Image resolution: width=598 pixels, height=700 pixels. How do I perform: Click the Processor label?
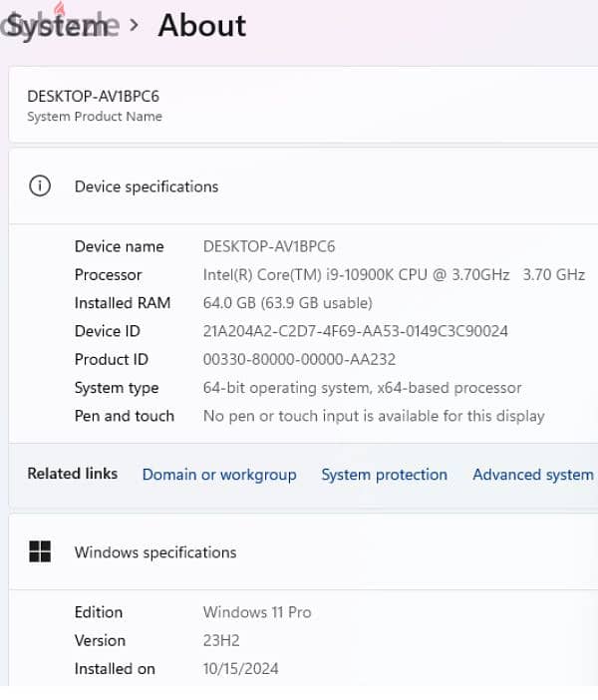click(108, 274)
